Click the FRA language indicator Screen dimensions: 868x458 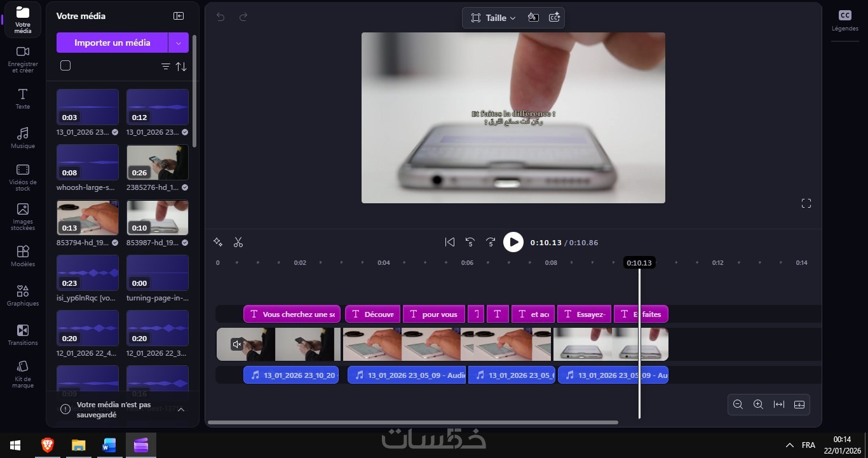(808, 445)
